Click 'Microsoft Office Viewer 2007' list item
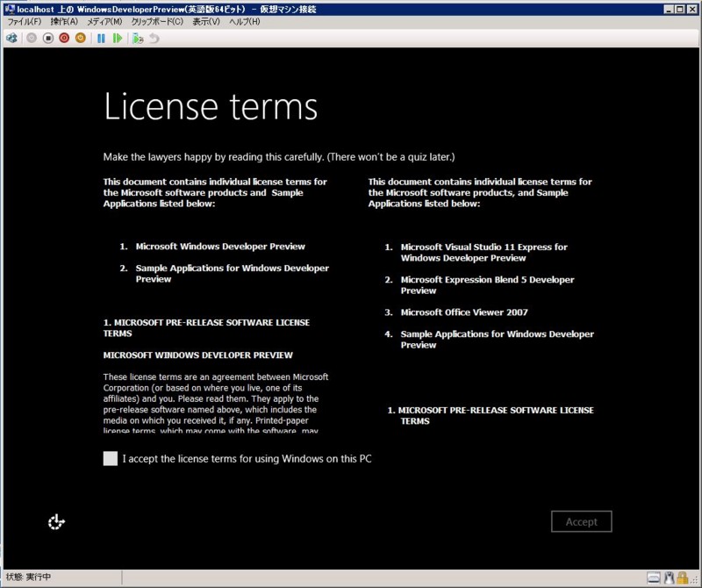This screenshot has height=588, width=702. tap(464, 312)
